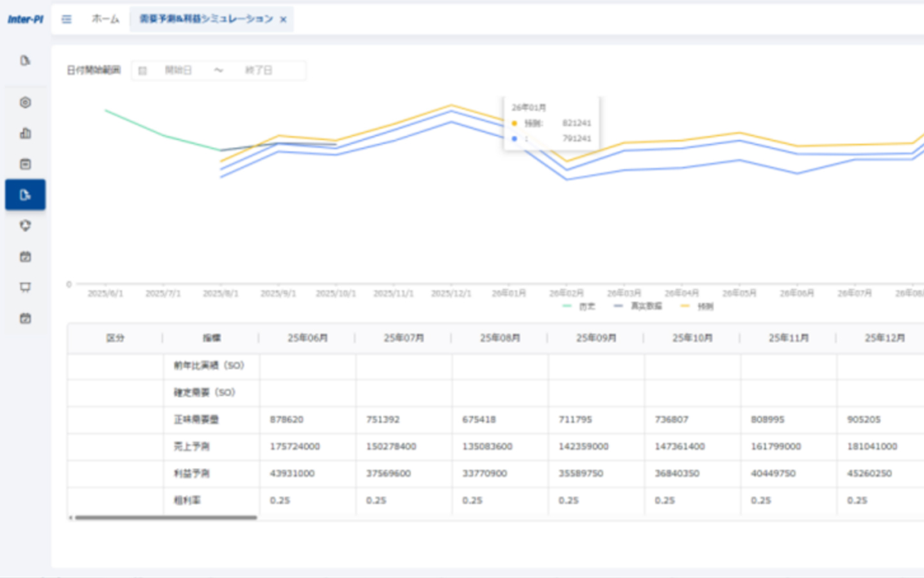Open the bottom calendar sidebar icon
924x578 pixels.
point(25,318)
